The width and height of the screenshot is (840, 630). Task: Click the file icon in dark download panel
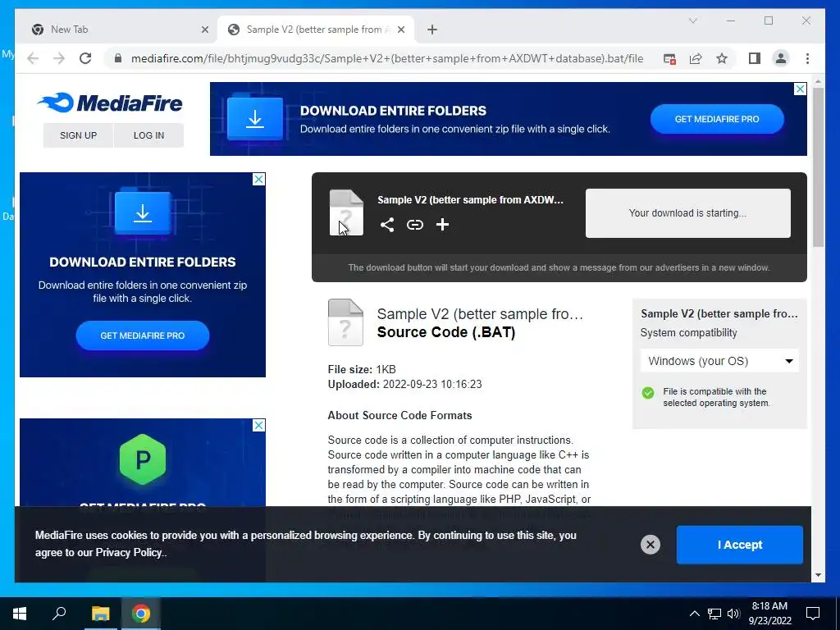pyautogui.click(x=346, y=212)
